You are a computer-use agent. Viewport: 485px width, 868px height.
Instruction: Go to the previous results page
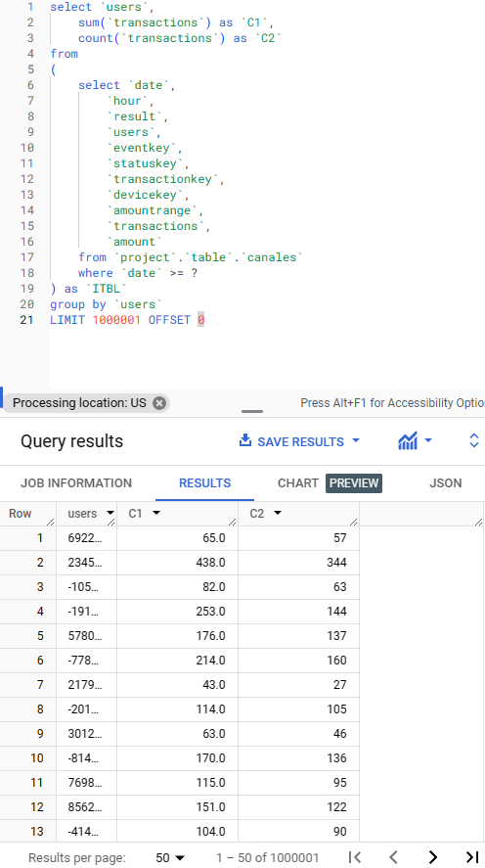[394, 857]
